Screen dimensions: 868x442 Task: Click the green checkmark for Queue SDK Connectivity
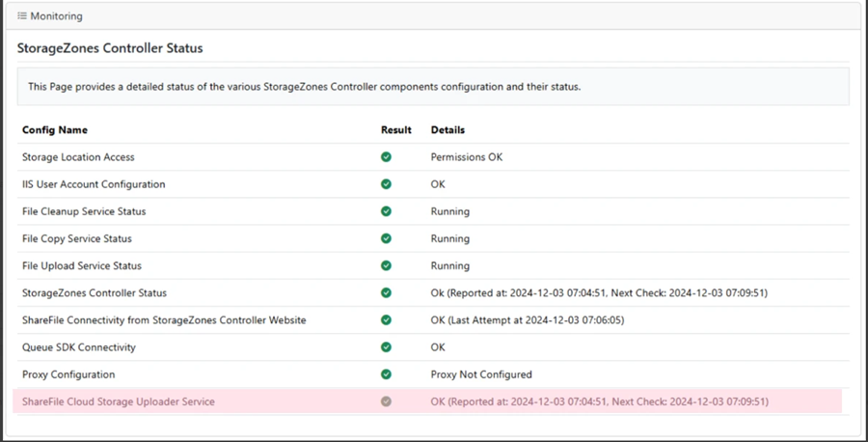tap(386, 346)
